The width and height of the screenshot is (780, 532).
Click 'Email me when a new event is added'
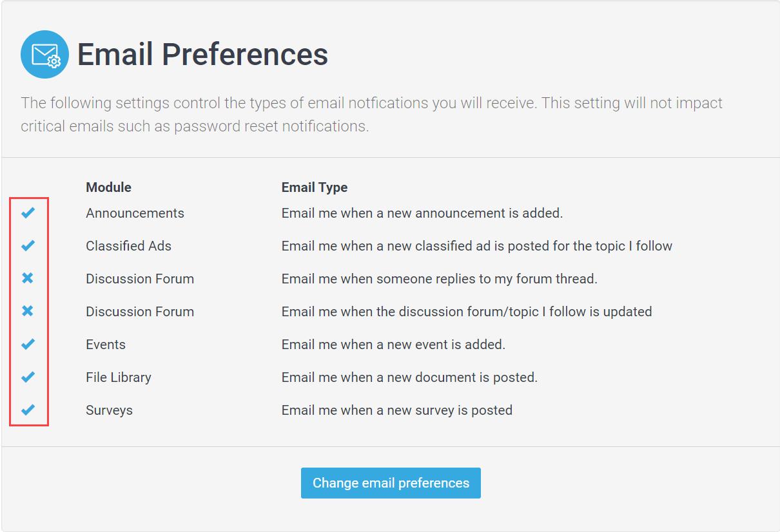[x=393, y=345]
